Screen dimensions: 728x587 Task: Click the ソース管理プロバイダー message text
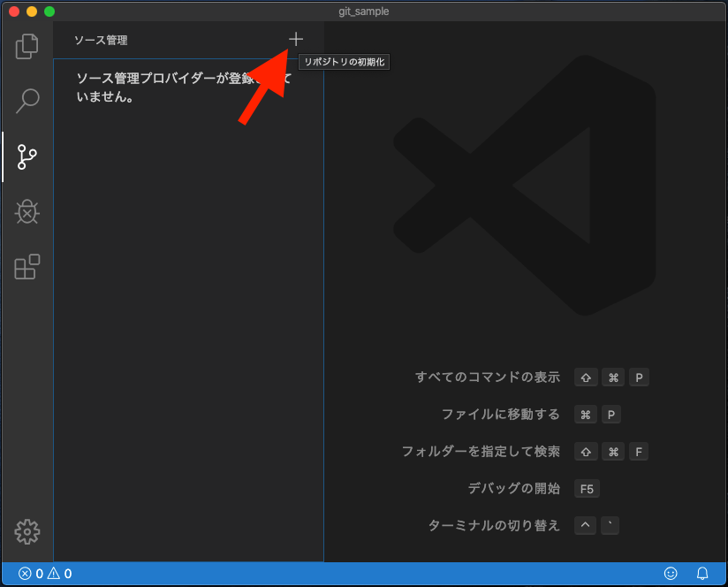tap(184, 88)
